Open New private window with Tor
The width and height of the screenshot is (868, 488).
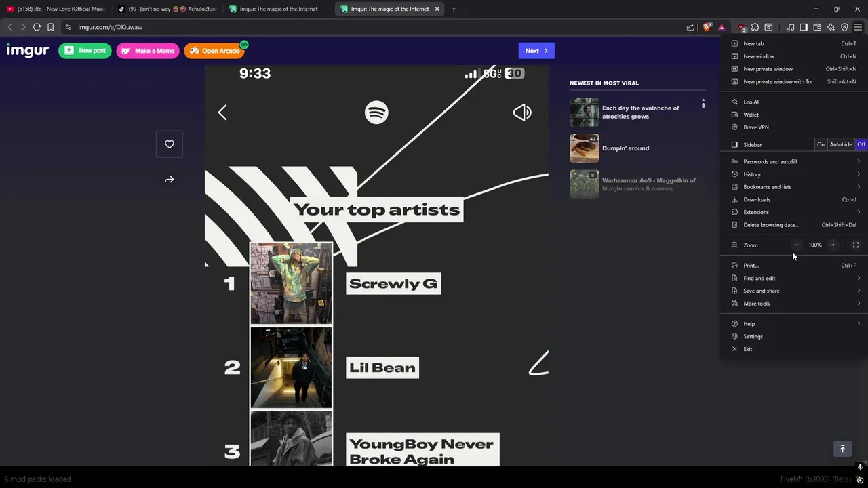tap(794, 81)
